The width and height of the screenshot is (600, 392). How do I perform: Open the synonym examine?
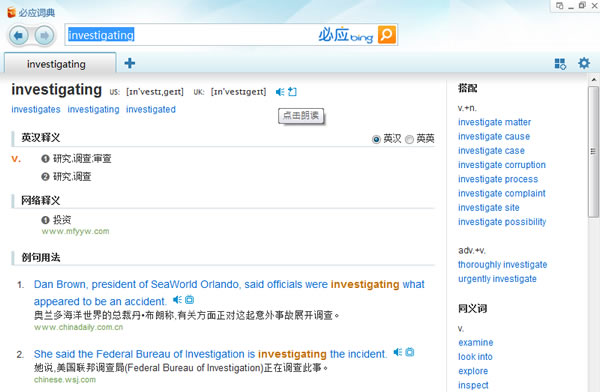click(x=476, y=342)
